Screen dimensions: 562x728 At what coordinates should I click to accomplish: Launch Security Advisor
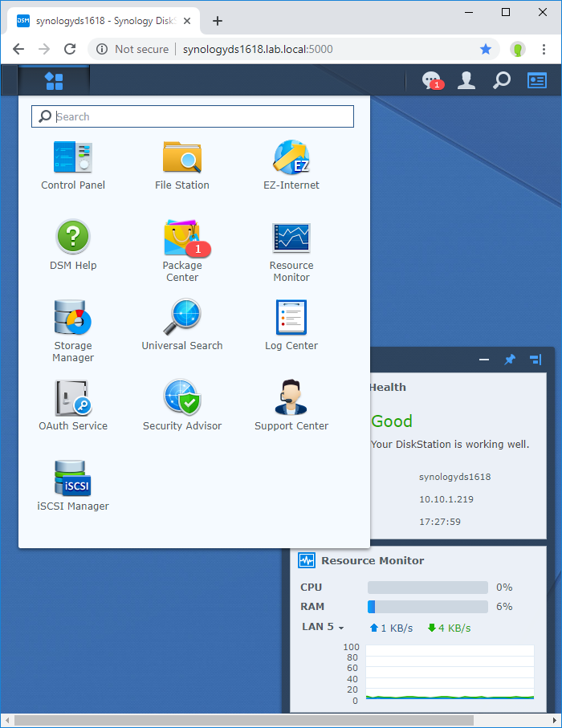182,405
